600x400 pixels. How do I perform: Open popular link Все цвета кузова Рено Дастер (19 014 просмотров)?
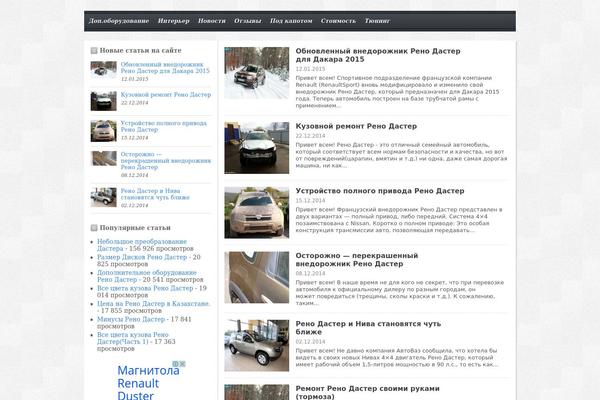145,288
